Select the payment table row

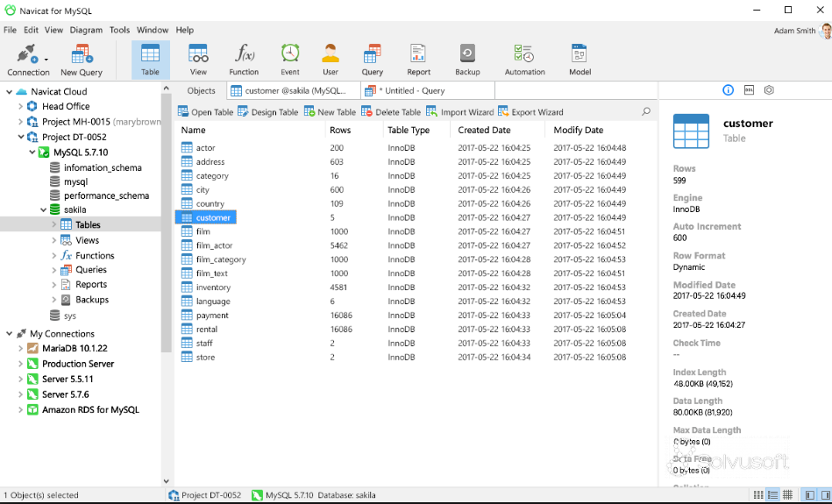pyautogui.click(x=415, y=316)
